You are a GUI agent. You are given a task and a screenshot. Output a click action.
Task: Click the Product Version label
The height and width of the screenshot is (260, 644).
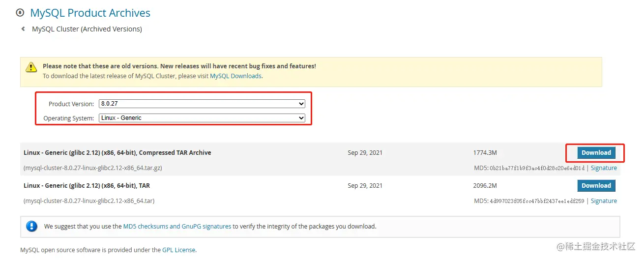coord(71,104)
